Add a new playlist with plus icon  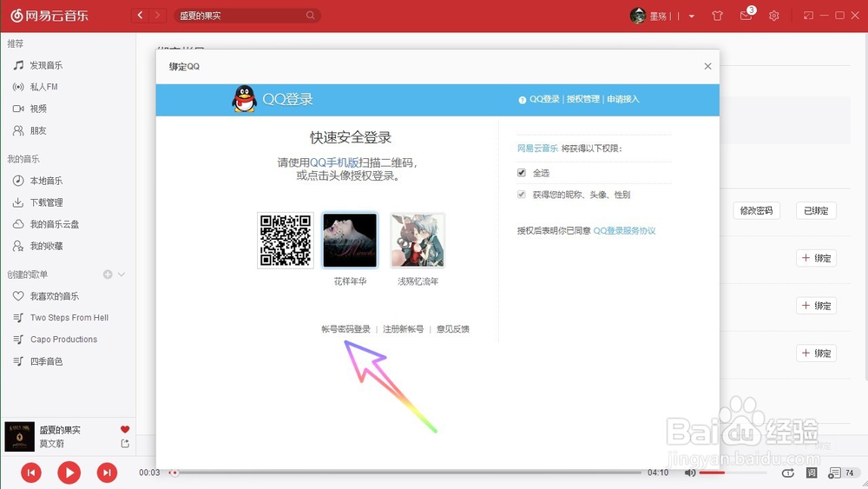(108, 274)
